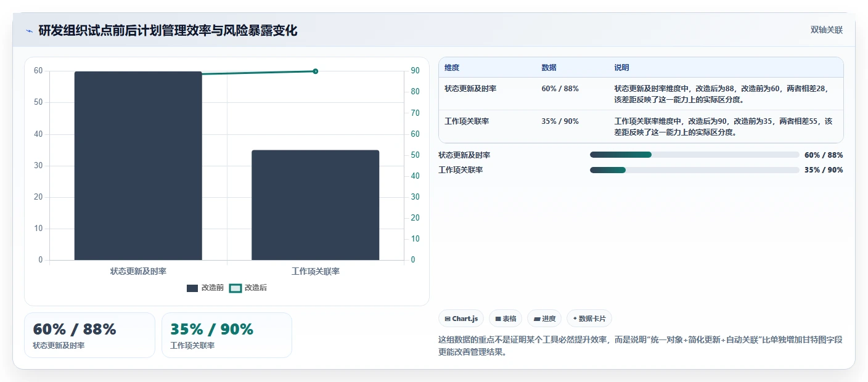Click the 35% / 90% value beside progress bar
868x382 pixels.
click(x=824, y=170)
